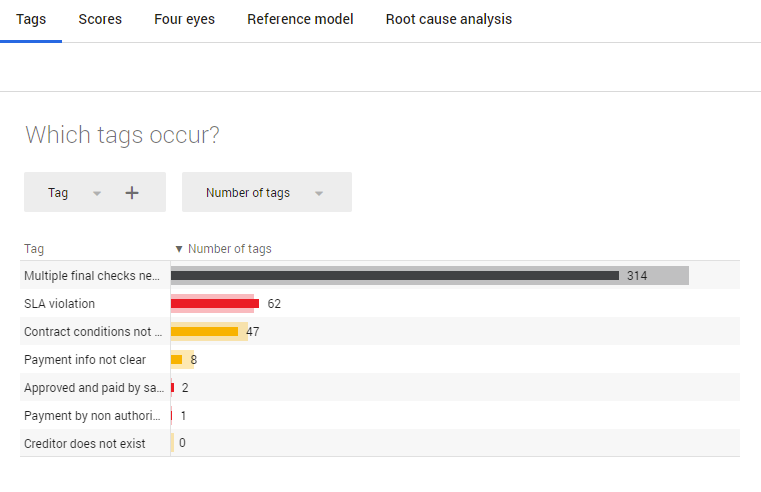
Task: Select the Approved and paid by tag row
Action: [x=92, y=387]
